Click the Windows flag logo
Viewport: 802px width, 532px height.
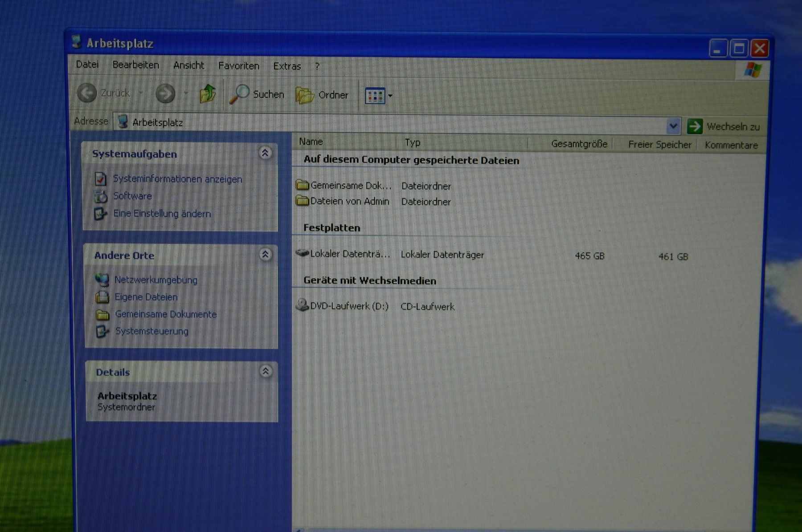(753, 70)
